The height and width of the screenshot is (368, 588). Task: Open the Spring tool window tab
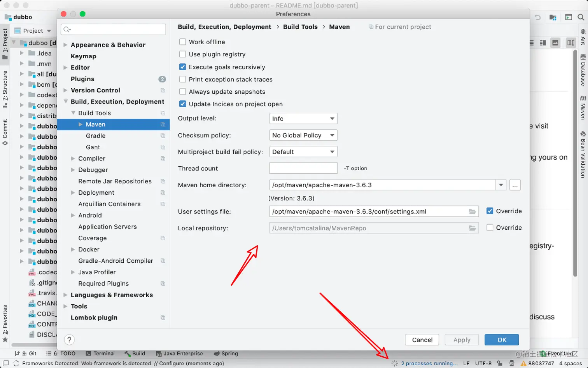pyautogui.click(x=226, y=353)
